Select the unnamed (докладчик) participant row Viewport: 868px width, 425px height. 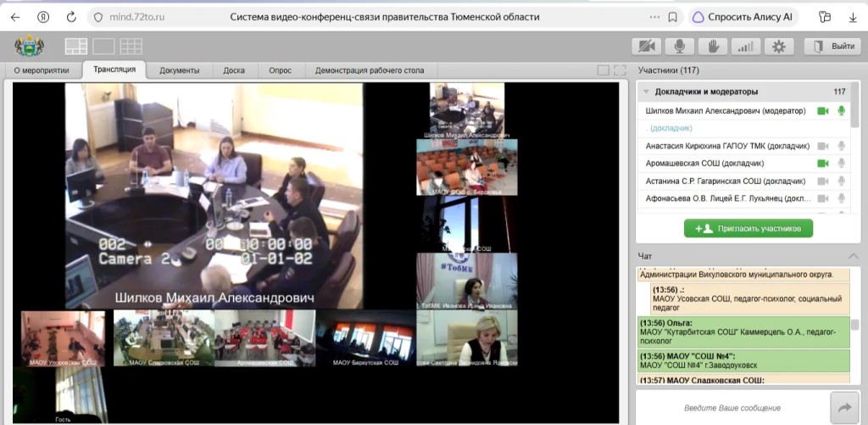744,128
